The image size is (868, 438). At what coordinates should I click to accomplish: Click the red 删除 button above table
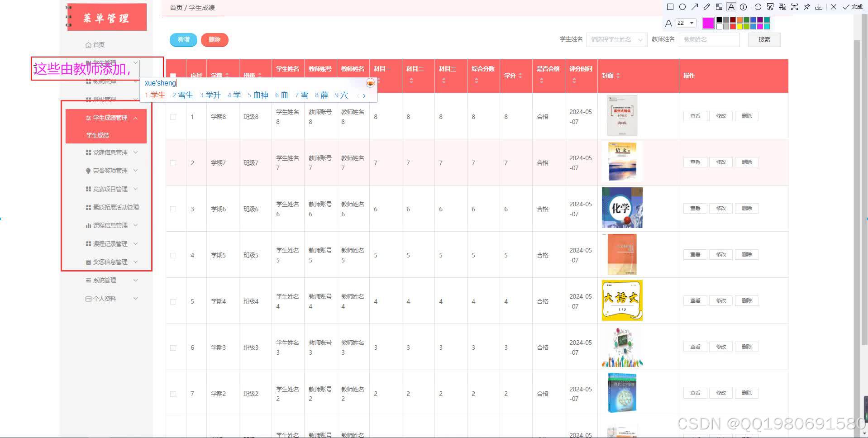[x=215, y=40]
